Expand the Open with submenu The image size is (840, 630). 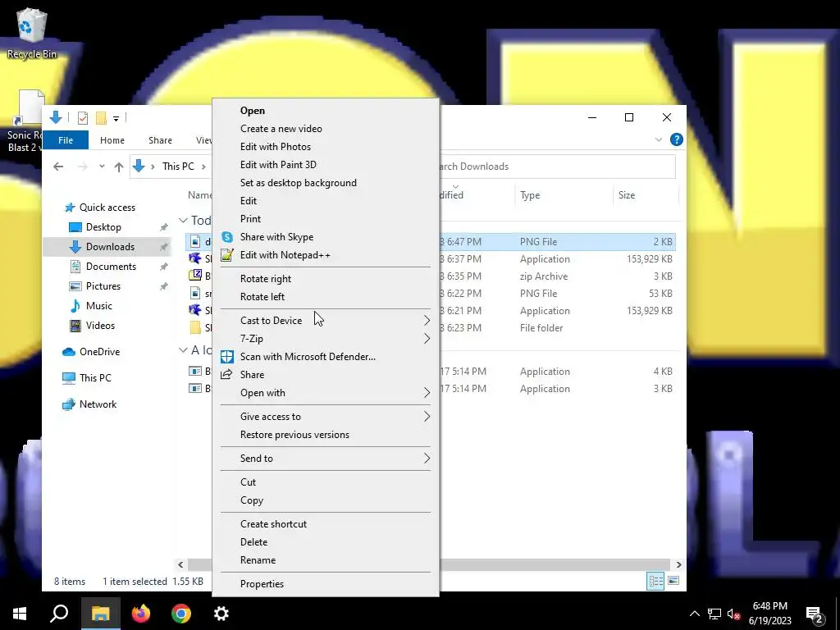(326, 393)
